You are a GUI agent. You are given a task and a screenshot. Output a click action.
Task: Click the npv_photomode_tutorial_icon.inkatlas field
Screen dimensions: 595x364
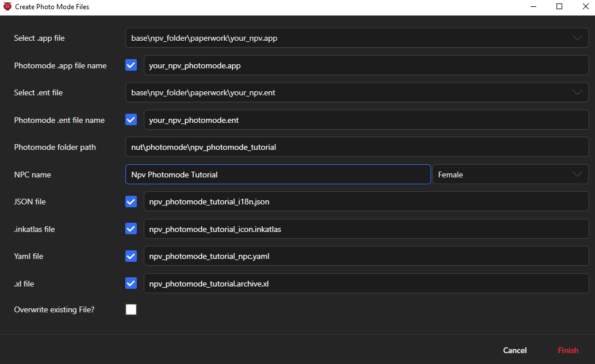(x=366, y=229)
